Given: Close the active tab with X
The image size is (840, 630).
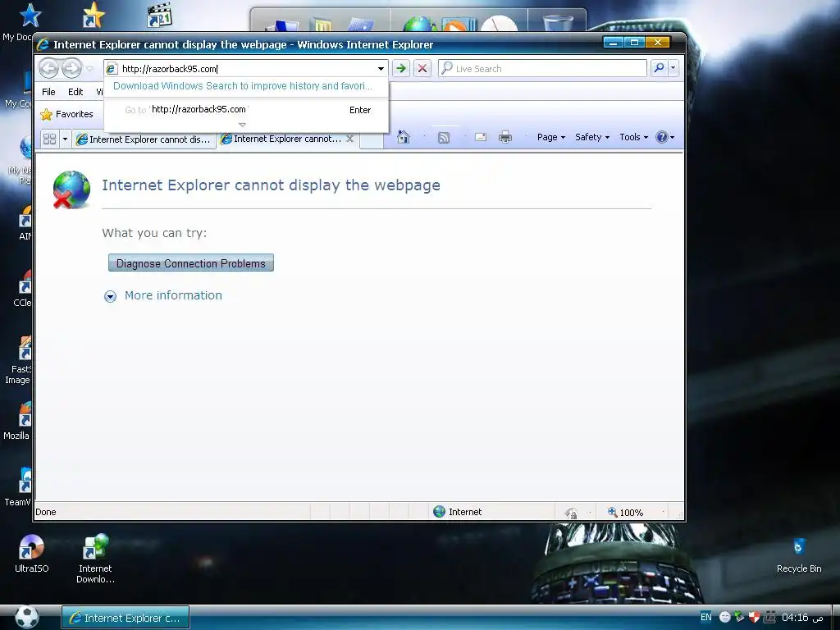Looking at the screenshot, I should pyautogui.click(x=349, y=138).
